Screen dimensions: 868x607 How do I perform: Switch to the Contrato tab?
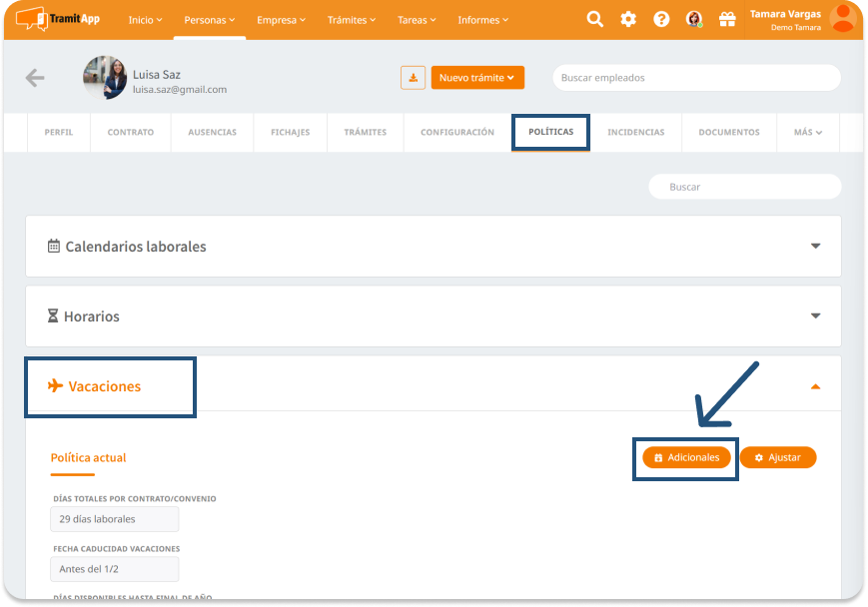coord(131,132)
